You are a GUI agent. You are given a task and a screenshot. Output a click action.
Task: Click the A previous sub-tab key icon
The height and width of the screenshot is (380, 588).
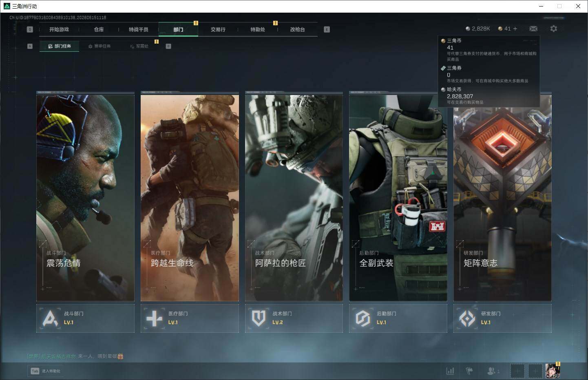(x=30, y=46)
